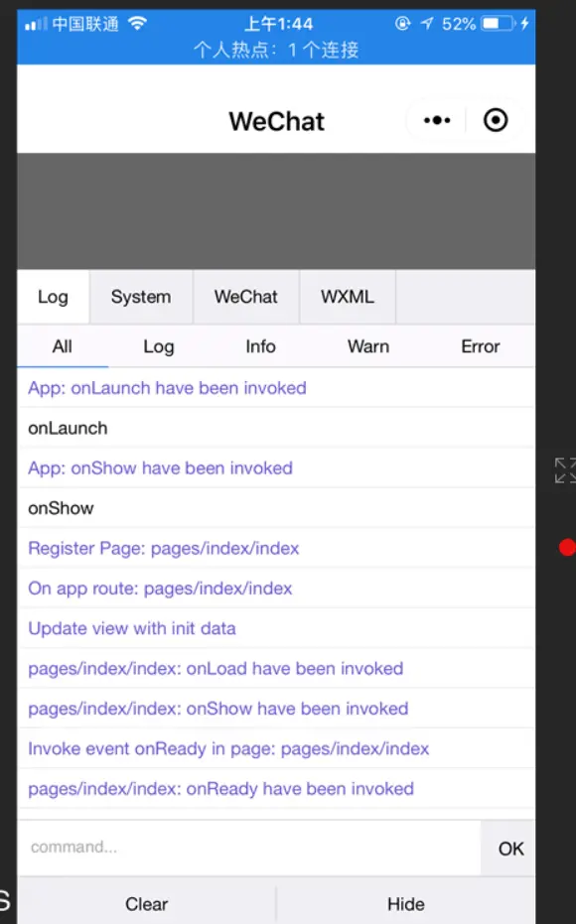
Task: Select 'pages/index/index: onLoad have been invoked' entry
Action: tap(276, 668)
